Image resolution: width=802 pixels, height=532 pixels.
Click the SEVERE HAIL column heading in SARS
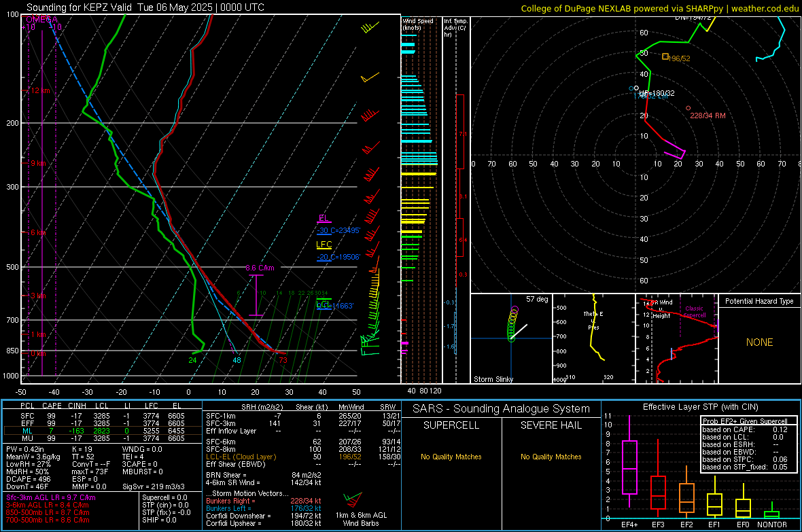[551, 425]
